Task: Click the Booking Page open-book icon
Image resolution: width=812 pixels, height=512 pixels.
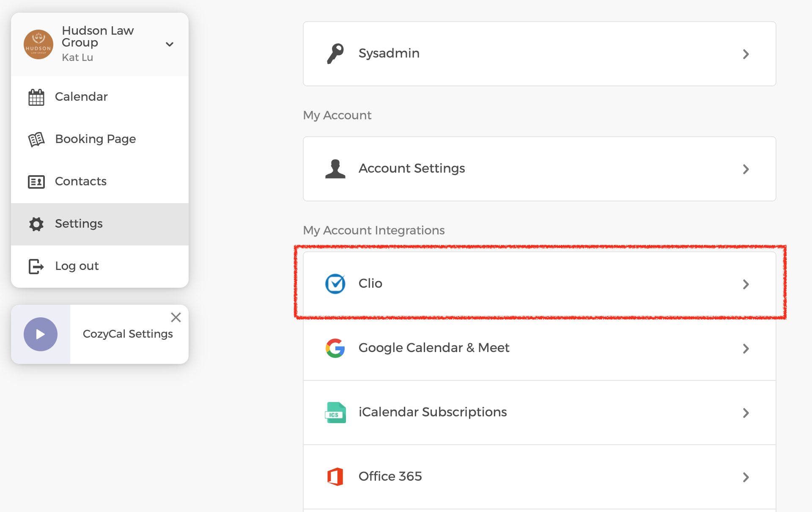Action: point(36,139)
